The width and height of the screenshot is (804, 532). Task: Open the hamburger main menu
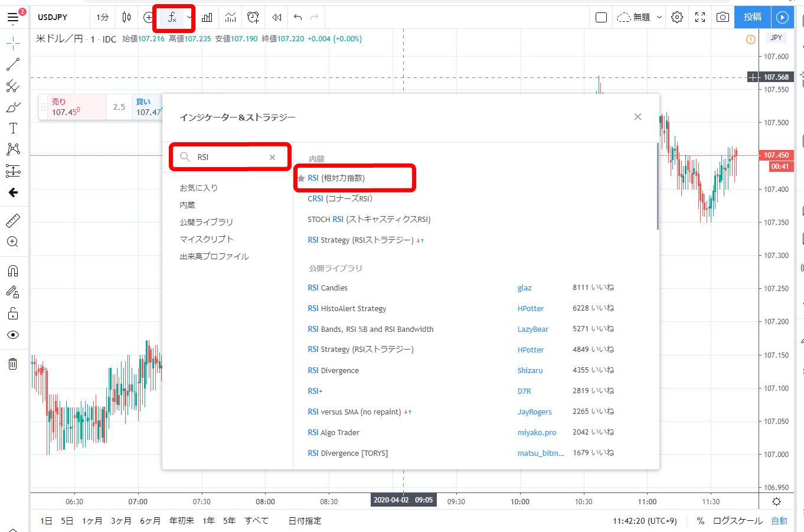[13, 18]
